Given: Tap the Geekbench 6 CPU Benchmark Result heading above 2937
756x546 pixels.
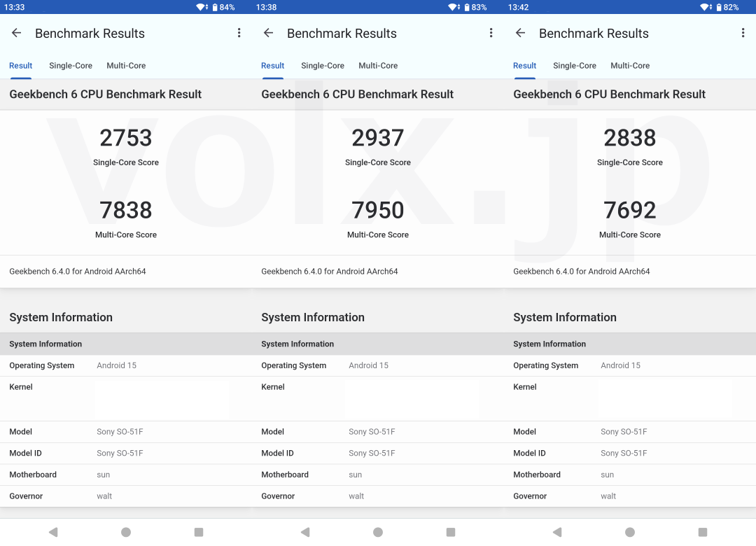Looking at the screenshot, I should tap(357, 94).
